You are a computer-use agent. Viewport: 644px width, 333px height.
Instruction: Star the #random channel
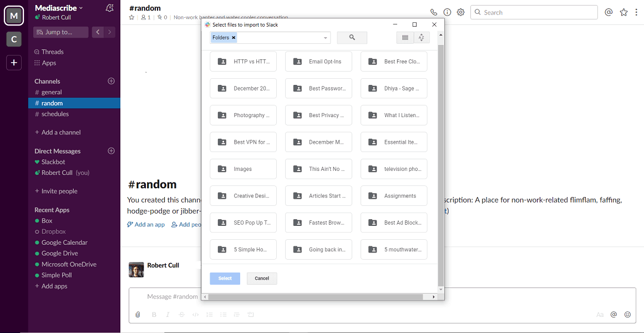point(131,17)
